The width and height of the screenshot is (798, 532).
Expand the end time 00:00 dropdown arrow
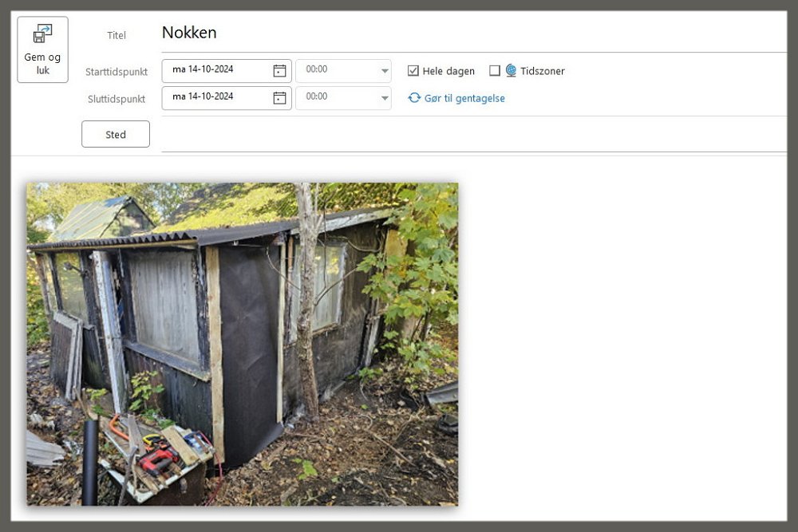click(x=385, y=97)
